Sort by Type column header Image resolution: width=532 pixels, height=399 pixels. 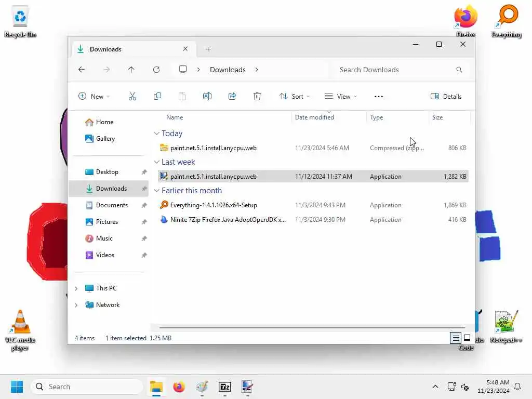tap(376, 117)
